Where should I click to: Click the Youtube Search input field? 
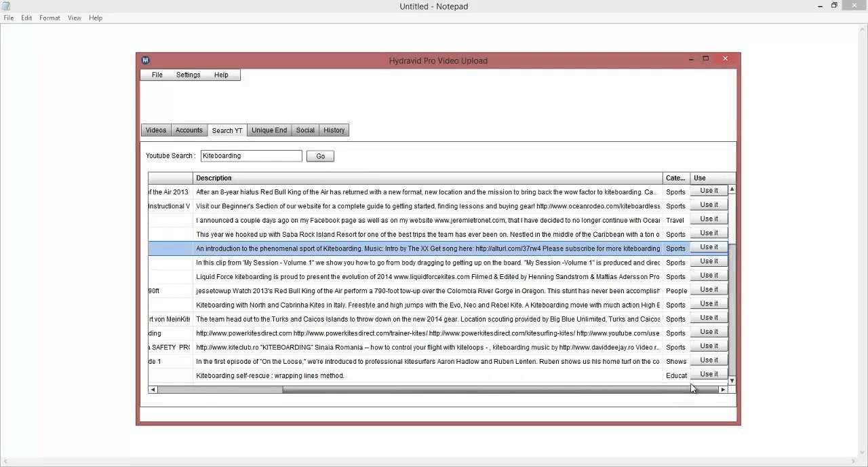(x=251, y=156)
